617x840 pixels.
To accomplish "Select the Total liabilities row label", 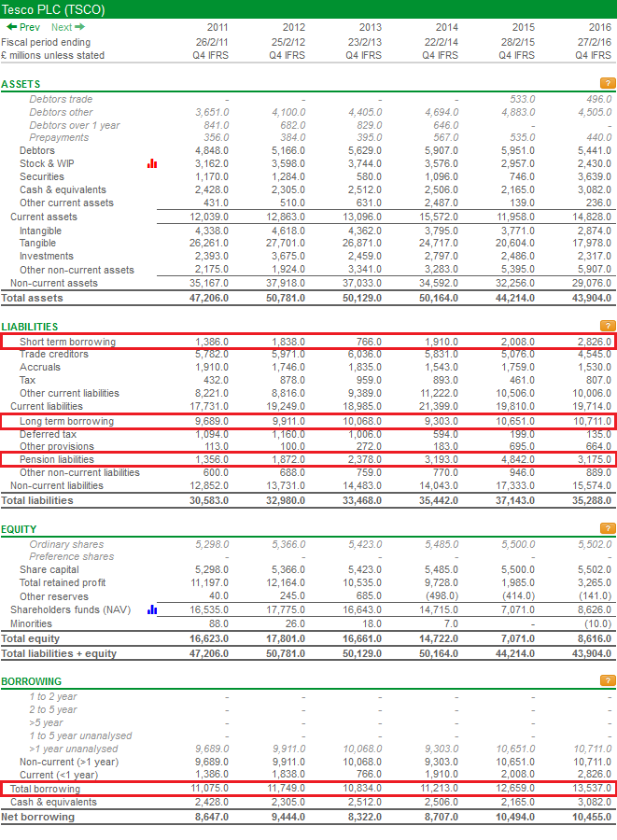I will point(37,501).
